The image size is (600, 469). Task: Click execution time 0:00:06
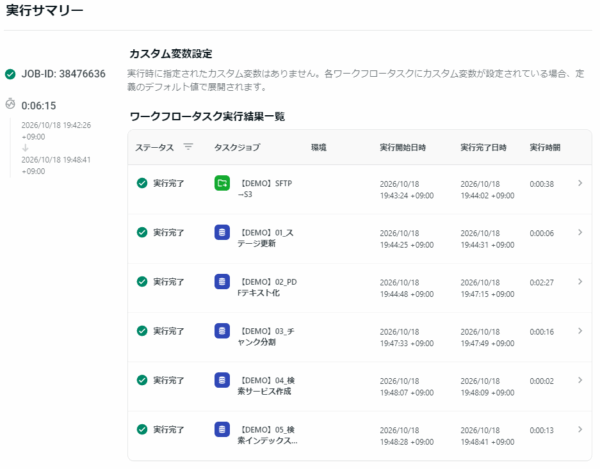[x=541, y=233]
